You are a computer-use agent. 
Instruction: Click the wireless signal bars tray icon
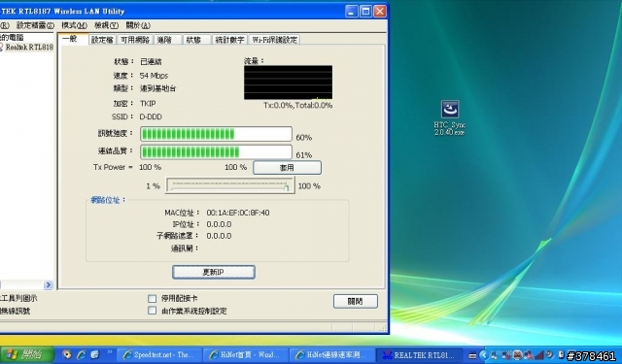538,355
